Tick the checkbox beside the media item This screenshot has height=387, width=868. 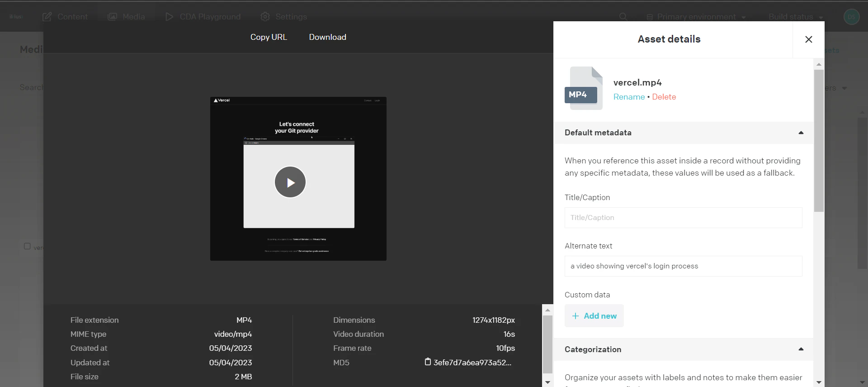(x=27, y=246)
